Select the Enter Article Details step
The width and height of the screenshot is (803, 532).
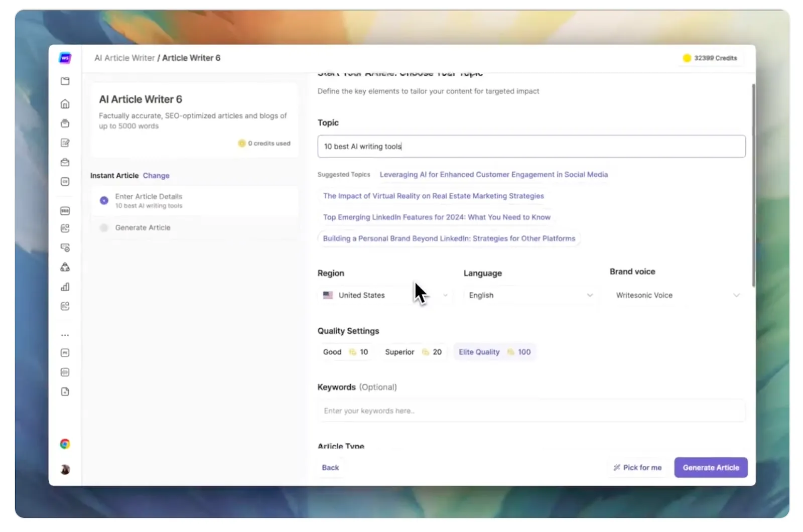(195, 201)
